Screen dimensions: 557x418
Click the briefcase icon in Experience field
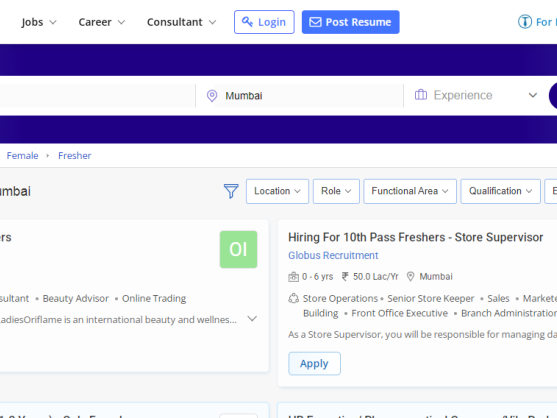(x=421, y=95)
